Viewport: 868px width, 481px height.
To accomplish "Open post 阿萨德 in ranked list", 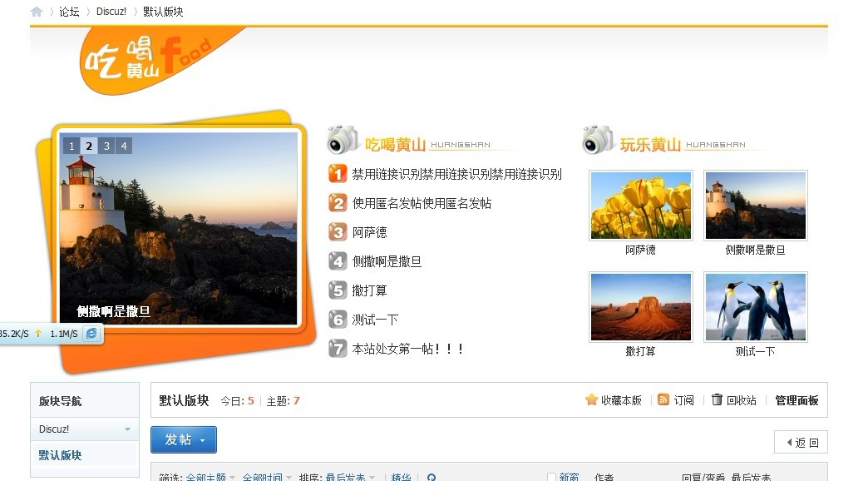I will 369,232.
